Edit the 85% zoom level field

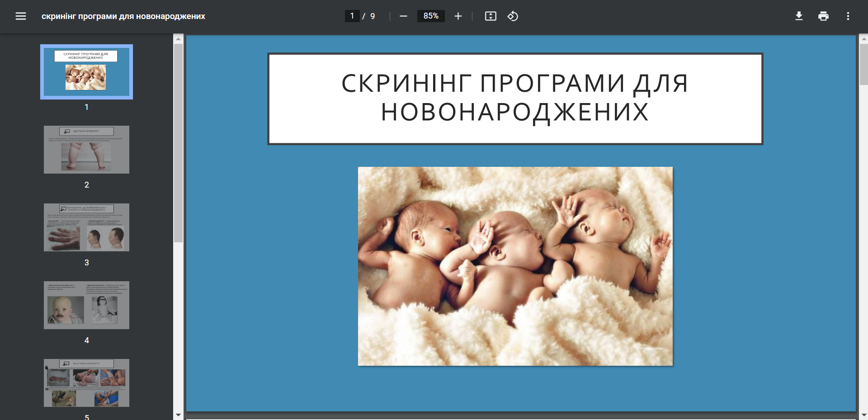click(x=431, y=16)
